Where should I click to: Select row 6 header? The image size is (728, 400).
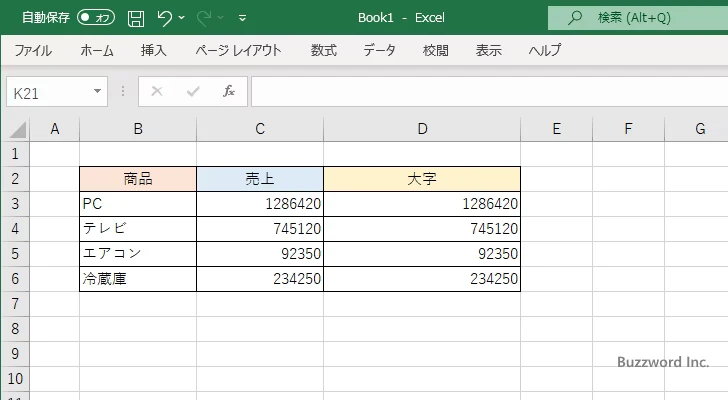(x=15, y=279)
